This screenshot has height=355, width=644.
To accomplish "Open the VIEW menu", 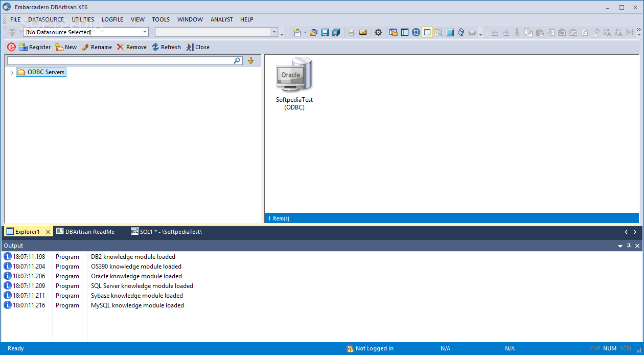I will [x=137, y=19].
